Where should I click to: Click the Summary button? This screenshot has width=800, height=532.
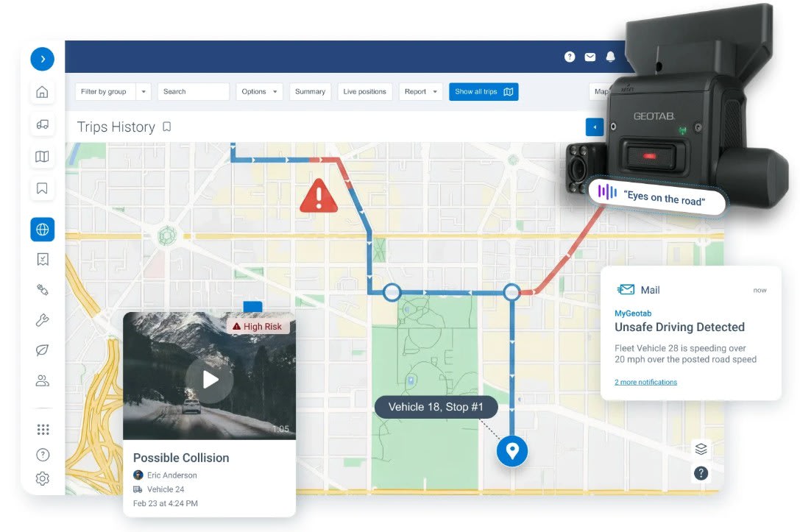[x=310, y=92]
